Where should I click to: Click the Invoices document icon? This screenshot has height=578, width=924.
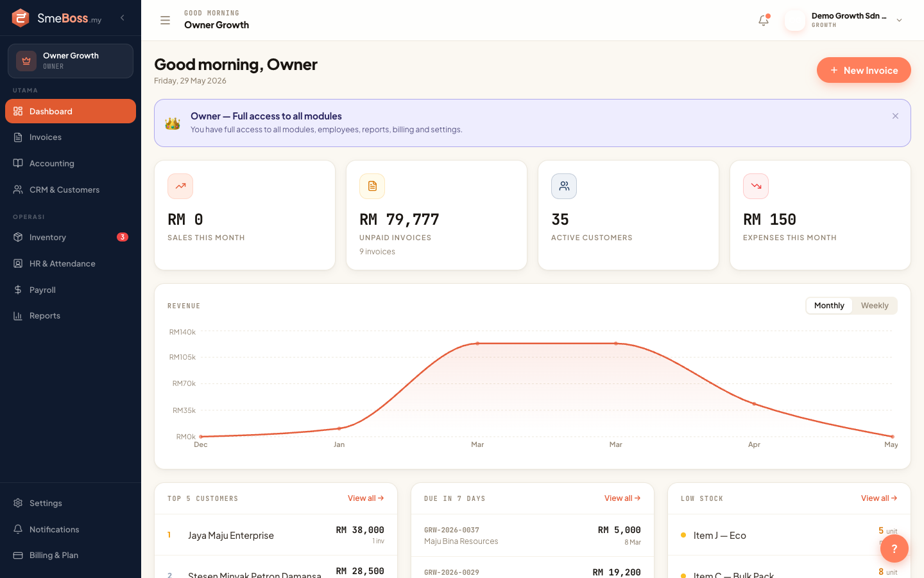coord(18,137)
